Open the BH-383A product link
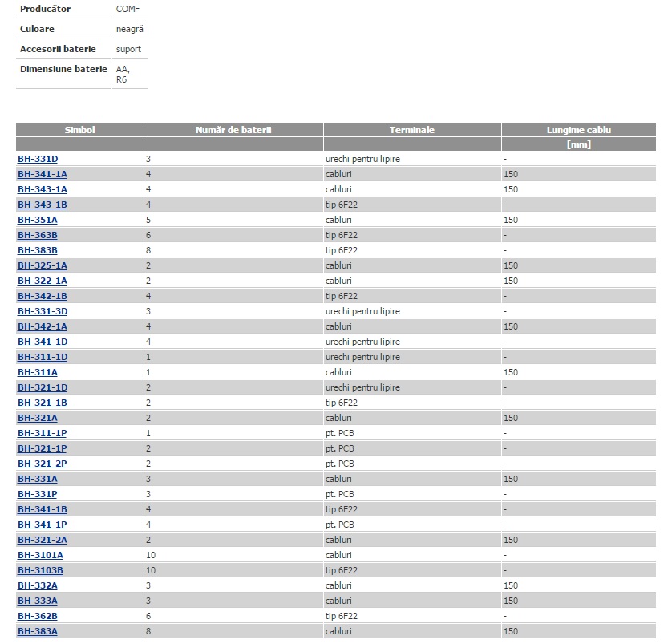 [38, 631]
